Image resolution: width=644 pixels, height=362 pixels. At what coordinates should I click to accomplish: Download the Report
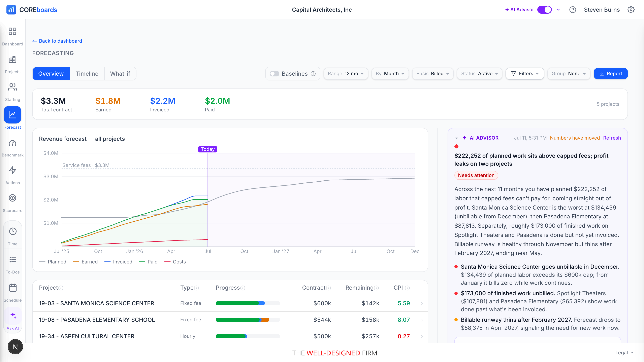click(611, 74)
